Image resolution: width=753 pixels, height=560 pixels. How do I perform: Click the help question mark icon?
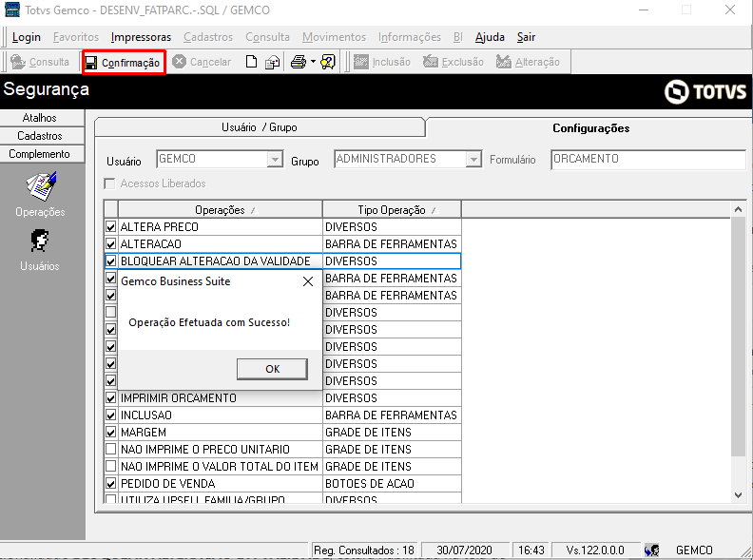[x=328, y=62]
